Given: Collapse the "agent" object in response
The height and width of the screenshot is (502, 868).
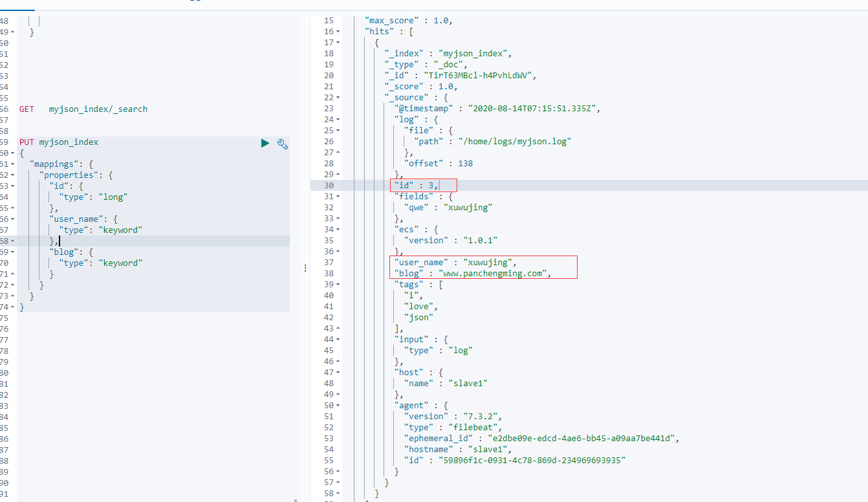Looking at the screenshot, I should [x=339, y=406].
